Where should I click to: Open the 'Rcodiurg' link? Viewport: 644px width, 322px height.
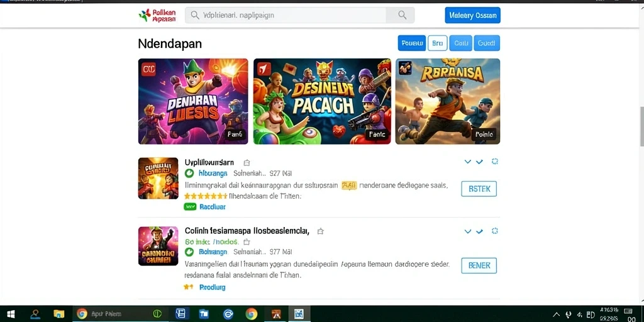(213, 287)
